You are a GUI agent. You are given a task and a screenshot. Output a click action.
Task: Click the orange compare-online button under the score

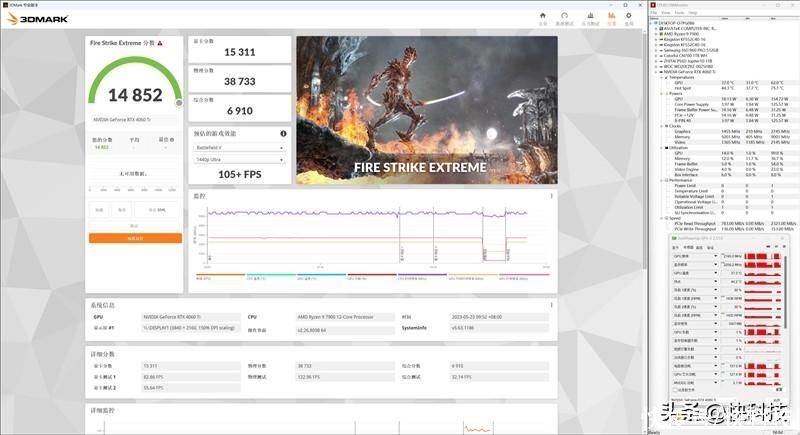(135, 238)
